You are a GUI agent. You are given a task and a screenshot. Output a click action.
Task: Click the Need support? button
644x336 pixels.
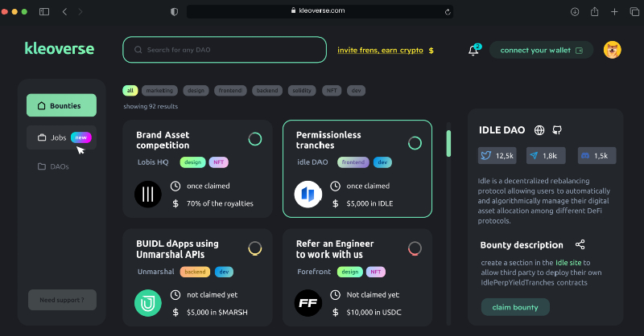[x=62, y=300]
